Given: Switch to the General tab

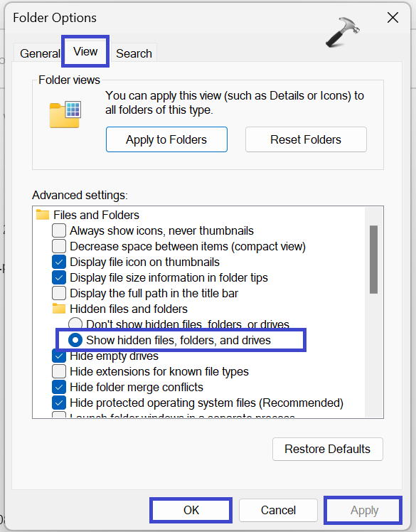Looking at the screenshot, I should [x=38, y=53].
